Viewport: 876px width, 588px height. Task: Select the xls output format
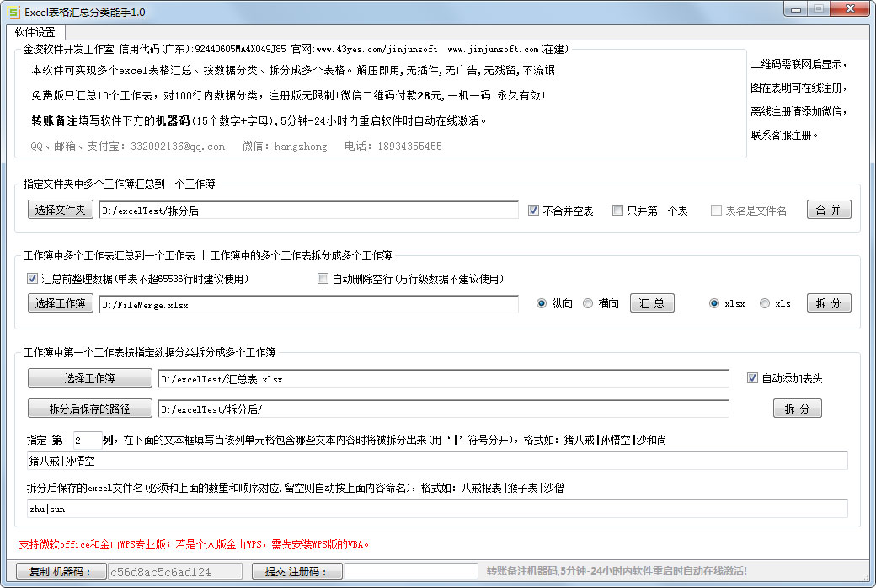pyautogui.click(x=765, y=305)
